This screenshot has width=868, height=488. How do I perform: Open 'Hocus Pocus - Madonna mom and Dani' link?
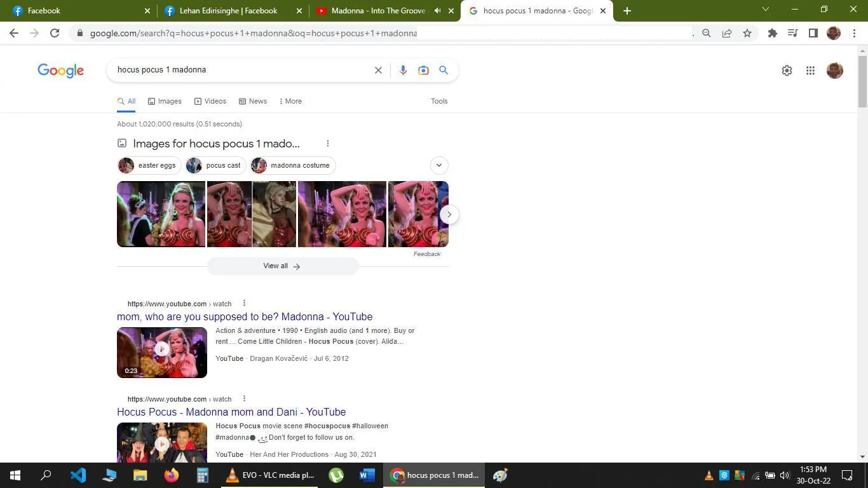pyautogui.click(x=231, y=412)
